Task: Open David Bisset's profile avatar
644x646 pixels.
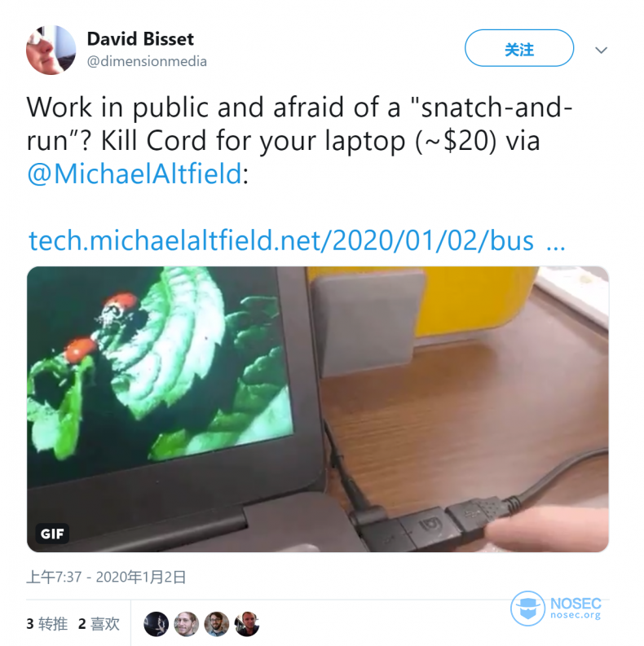Action: click(51, 51)
